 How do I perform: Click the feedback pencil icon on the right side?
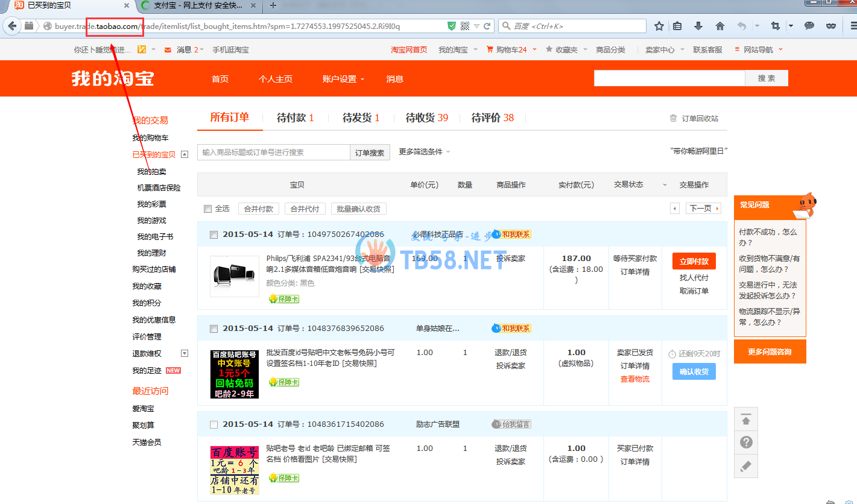(x=746, y=466)
